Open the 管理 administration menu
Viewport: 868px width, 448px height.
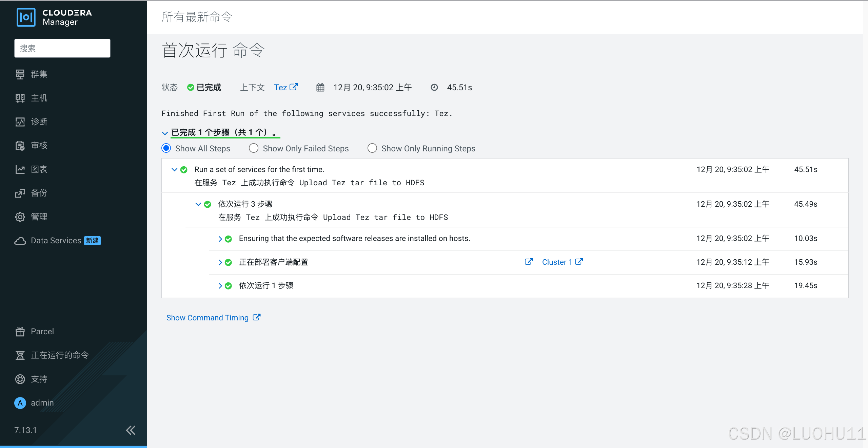[x=39, y=217]
